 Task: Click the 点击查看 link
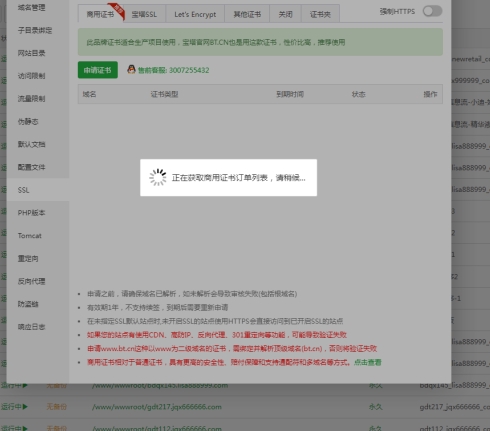[367, 362]
